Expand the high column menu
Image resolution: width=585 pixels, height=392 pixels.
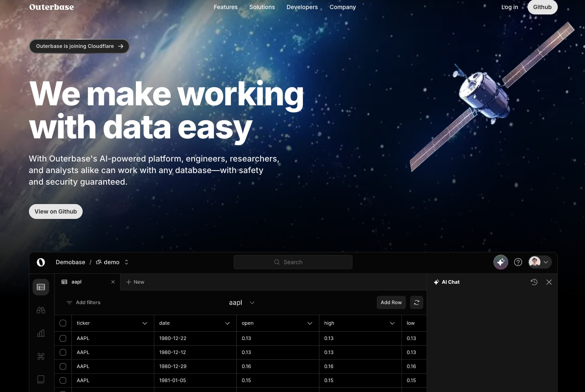(x=392, y=323)
